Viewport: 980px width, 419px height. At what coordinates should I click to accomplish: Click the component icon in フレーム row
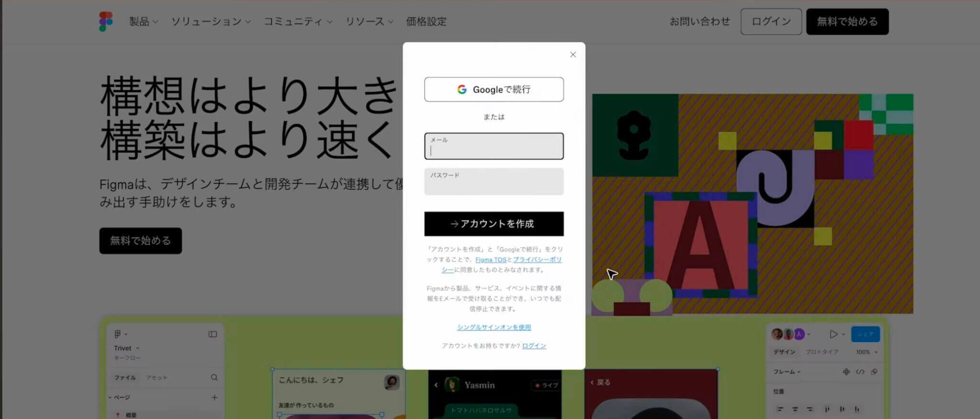point(846,372)
